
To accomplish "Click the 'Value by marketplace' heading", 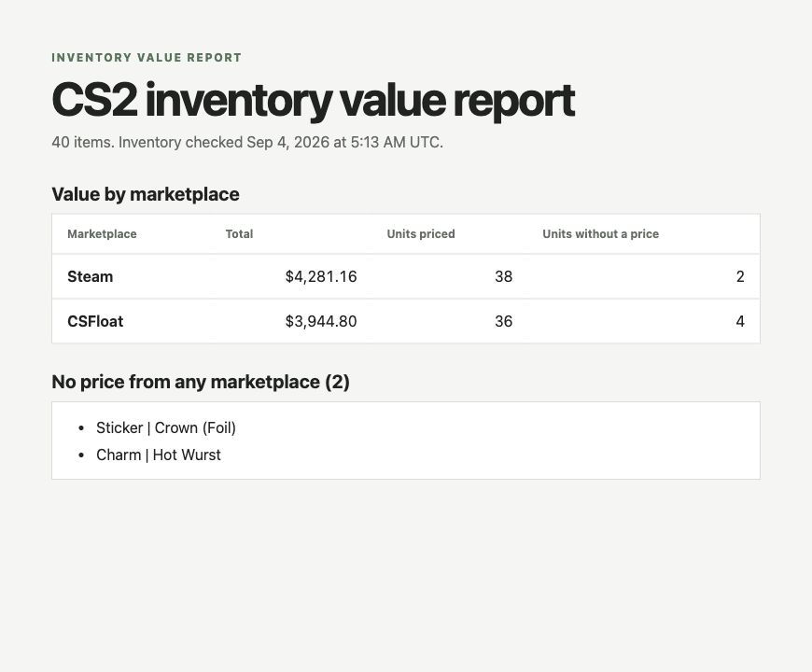I will pos(146,194).
